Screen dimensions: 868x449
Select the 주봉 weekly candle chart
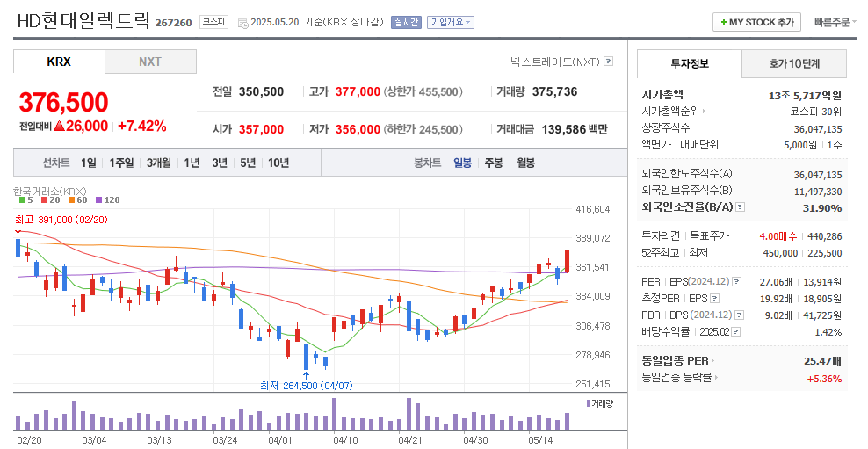494,163
